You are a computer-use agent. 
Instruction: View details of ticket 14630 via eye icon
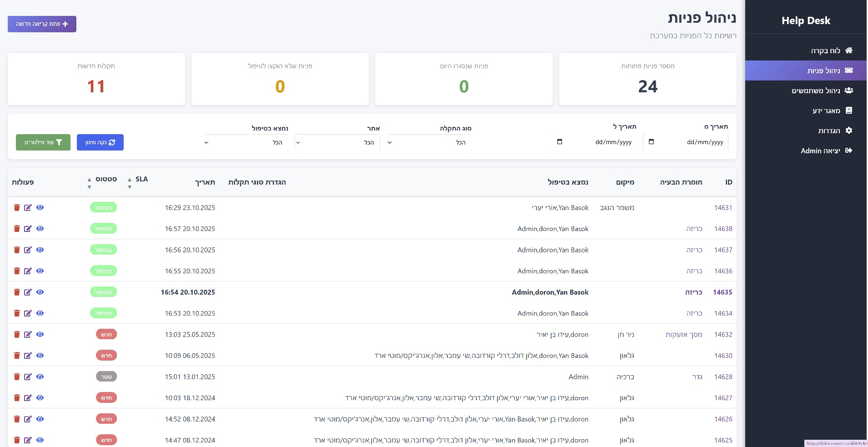(40, 356)
